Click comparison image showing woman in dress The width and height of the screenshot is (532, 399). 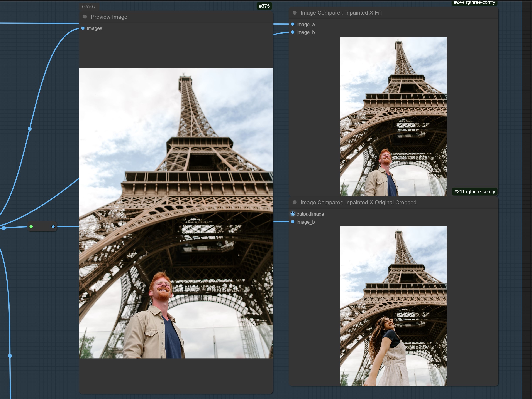pyautogui.click(x=393, y=306)
